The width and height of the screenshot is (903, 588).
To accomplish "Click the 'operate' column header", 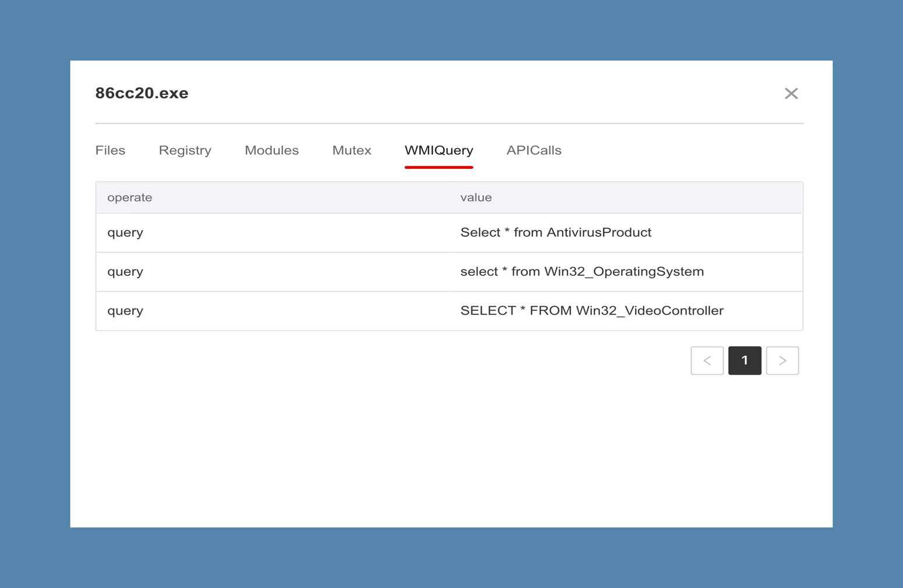I will pyautogui.click(x=129, y=197).
